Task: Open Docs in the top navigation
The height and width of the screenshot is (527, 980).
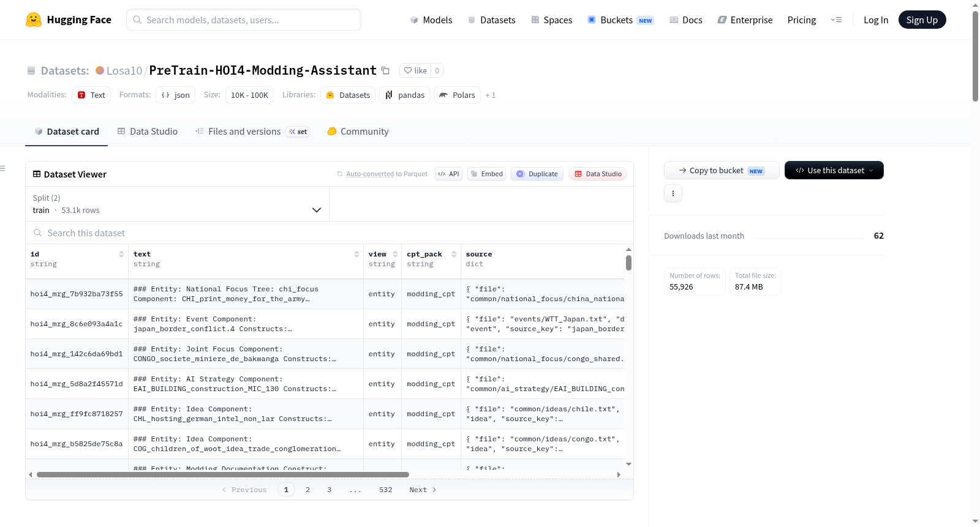Action: click(x=686, y=20)
